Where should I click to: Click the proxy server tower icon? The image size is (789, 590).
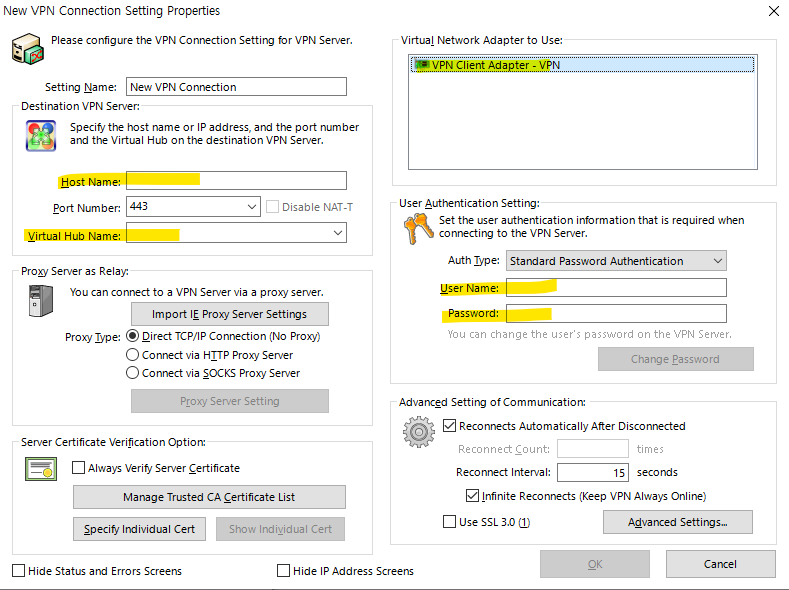(x=41, y=301)
